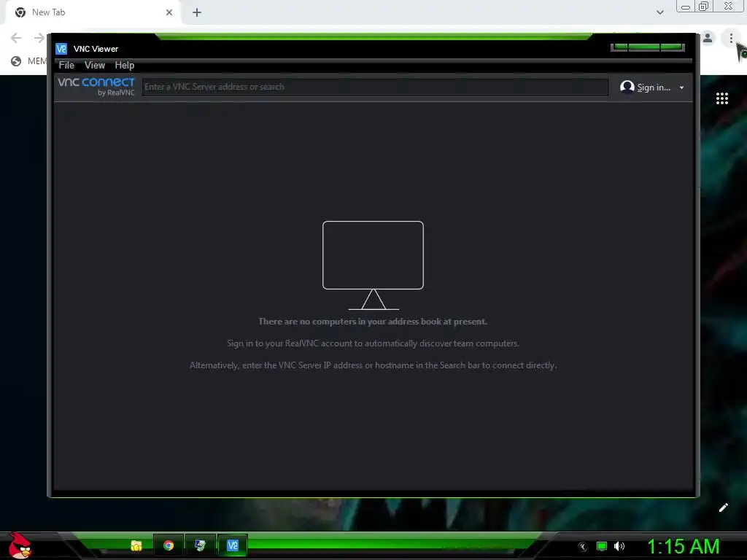Click the green monitor tray icon

[602, 547]
